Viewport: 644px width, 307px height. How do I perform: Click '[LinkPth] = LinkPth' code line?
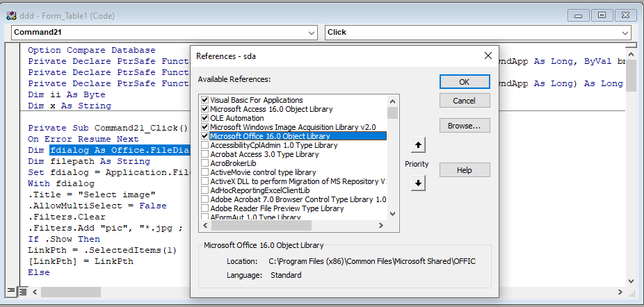tap(81, 261)
